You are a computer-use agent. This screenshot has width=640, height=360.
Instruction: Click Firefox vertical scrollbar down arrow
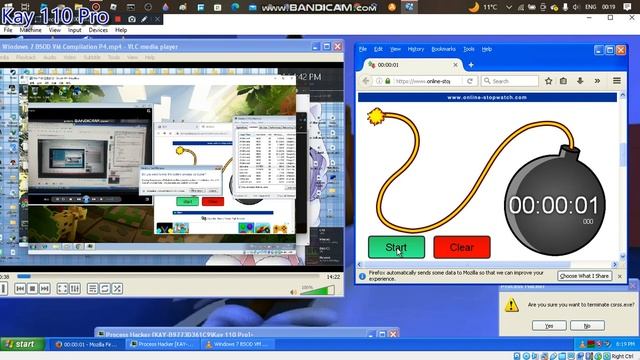tap(622, 256)
